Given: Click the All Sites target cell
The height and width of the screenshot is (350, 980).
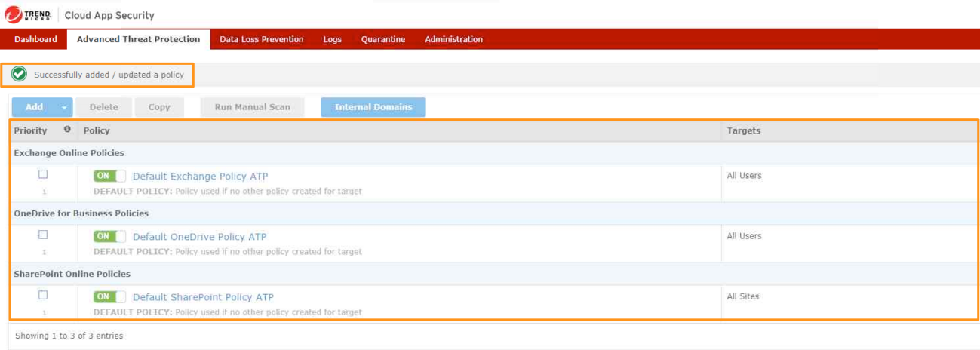Looking at the screenshot, I should pyautogui.click(x=742, y=296).
